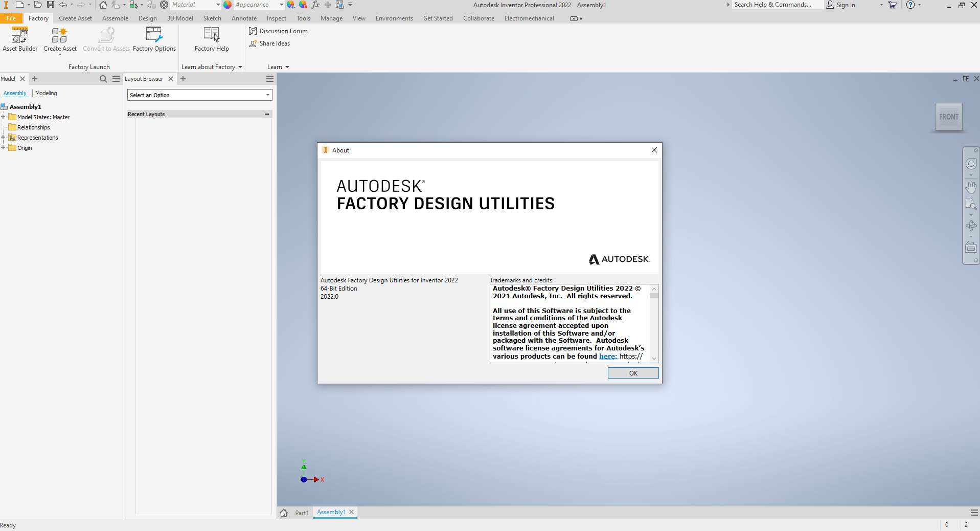The image size is (980, 531).
Task: Click the Home icon in the quick access toolbar
Action: pyautogui.click(x=103, y=5)
